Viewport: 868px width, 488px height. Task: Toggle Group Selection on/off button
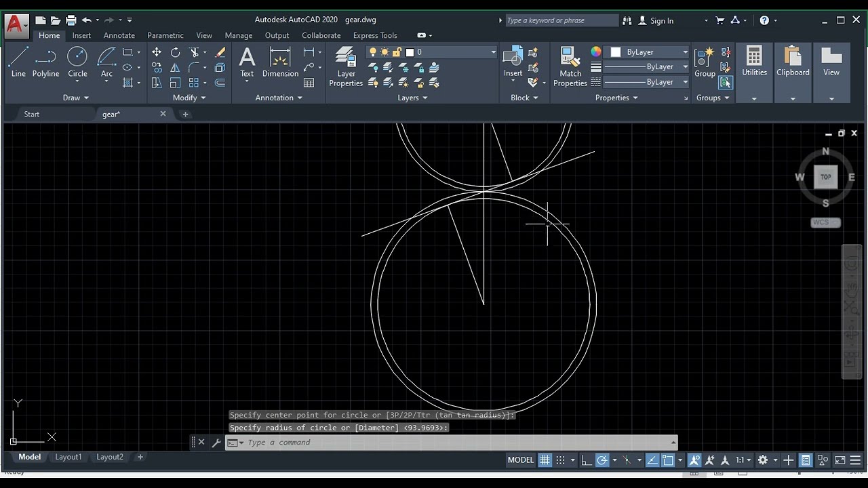coord(726,83)
